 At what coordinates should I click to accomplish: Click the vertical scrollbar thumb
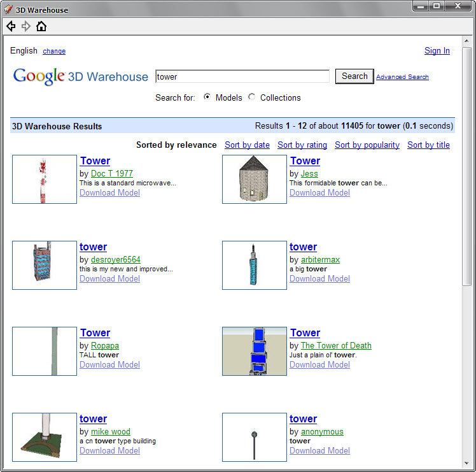466,166
